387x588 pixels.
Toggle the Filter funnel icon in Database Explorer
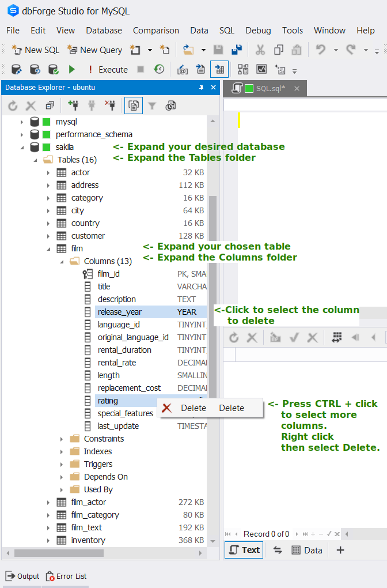pyautogui.click(x=152, y=106)
